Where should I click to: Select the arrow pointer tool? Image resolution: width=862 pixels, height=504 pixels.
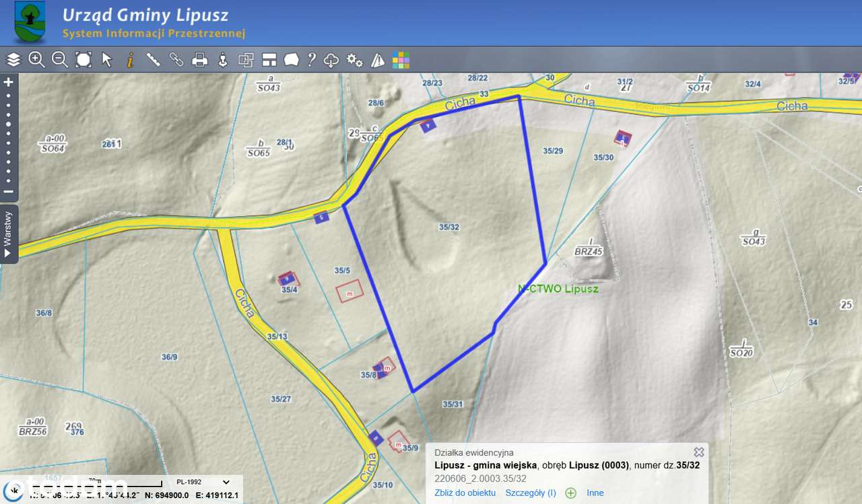coord(106,60)
